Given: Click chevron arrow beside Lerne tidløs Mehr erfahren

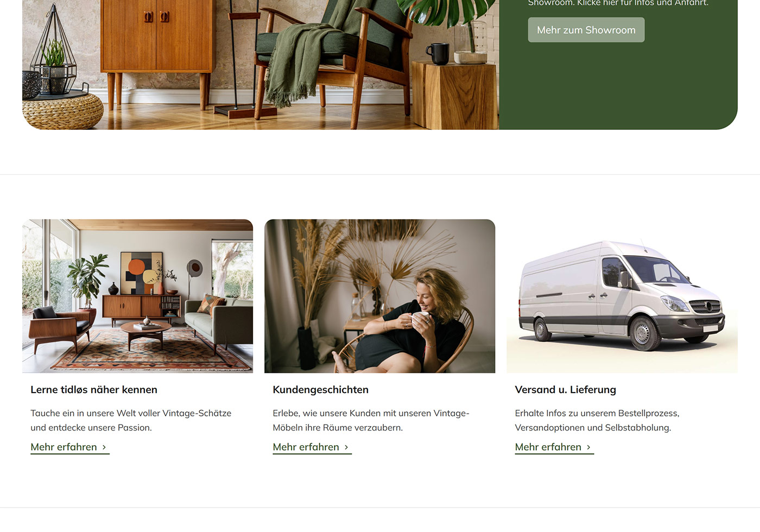Looking at the screenshot, I should point(104,447).
